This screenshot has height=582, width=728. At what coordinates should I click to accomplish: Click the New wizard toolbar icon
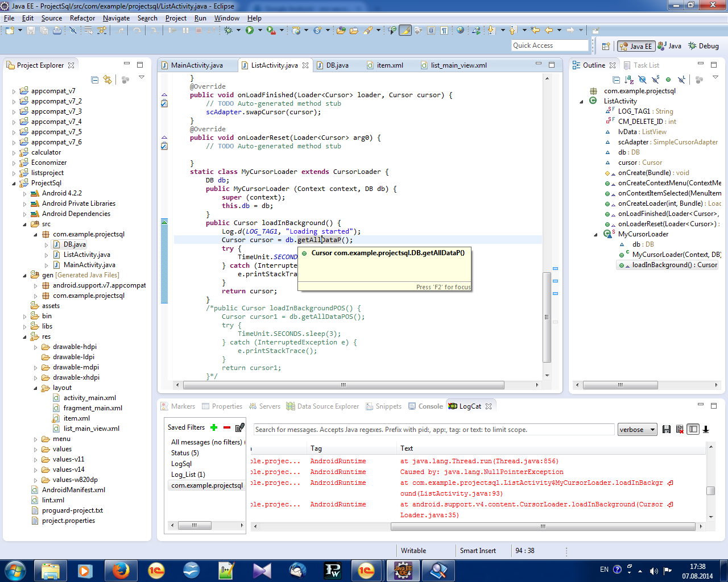click(x=10, y=30)
